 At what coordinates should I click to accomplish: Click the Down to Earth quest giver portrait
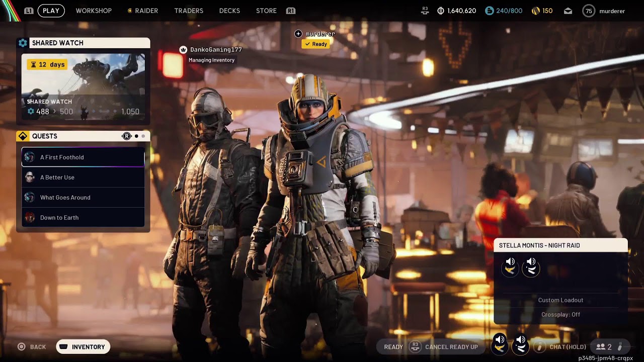click(x=30, y=217)
